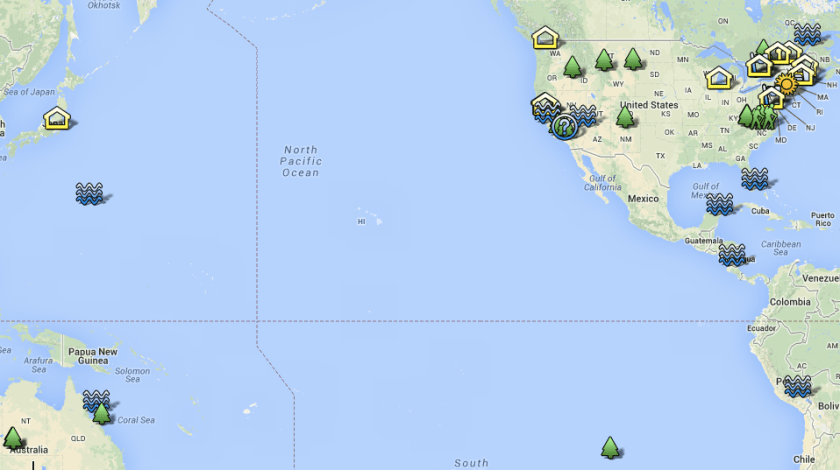Select the waves marker in Quebec
840x470 pixels.
click(807, 34)
